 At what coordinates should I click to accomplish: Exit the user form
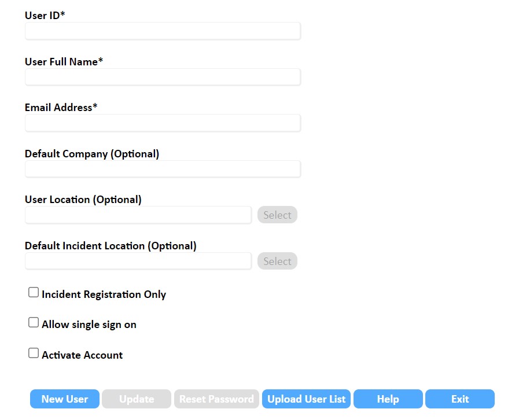click(x=460, y=399)
